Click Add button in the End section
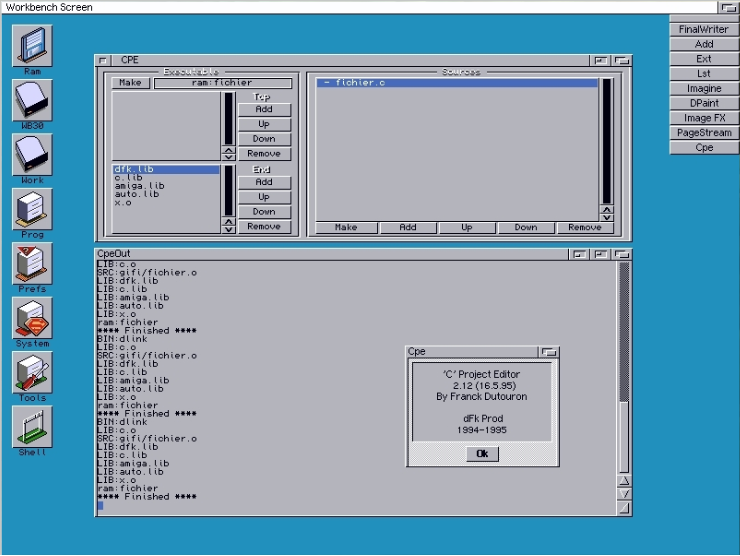 click(264, 183)
